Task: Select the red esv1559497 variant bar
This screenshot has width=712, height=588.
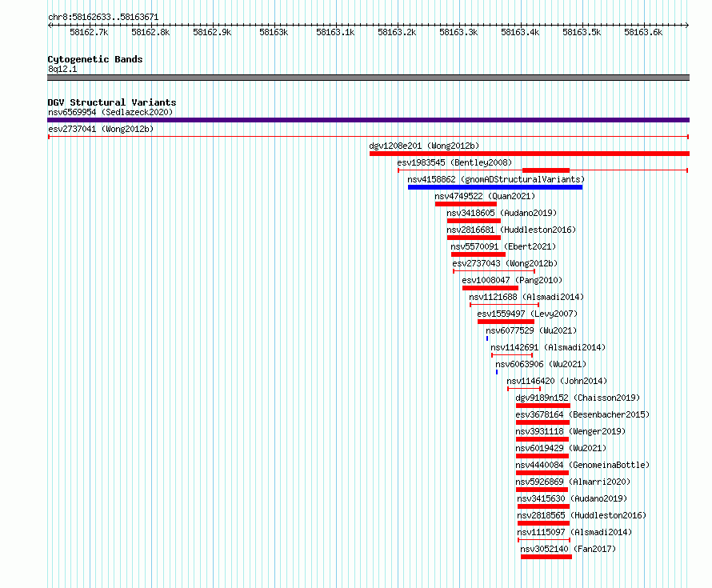Action: [506, 322]
